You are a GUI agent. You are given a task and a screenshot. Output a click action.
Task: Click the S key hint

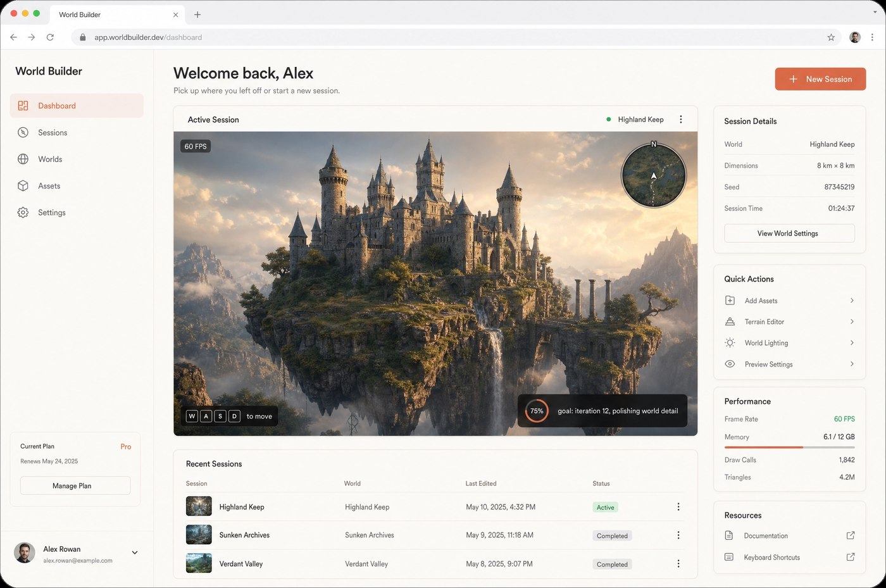pos(220,416)
